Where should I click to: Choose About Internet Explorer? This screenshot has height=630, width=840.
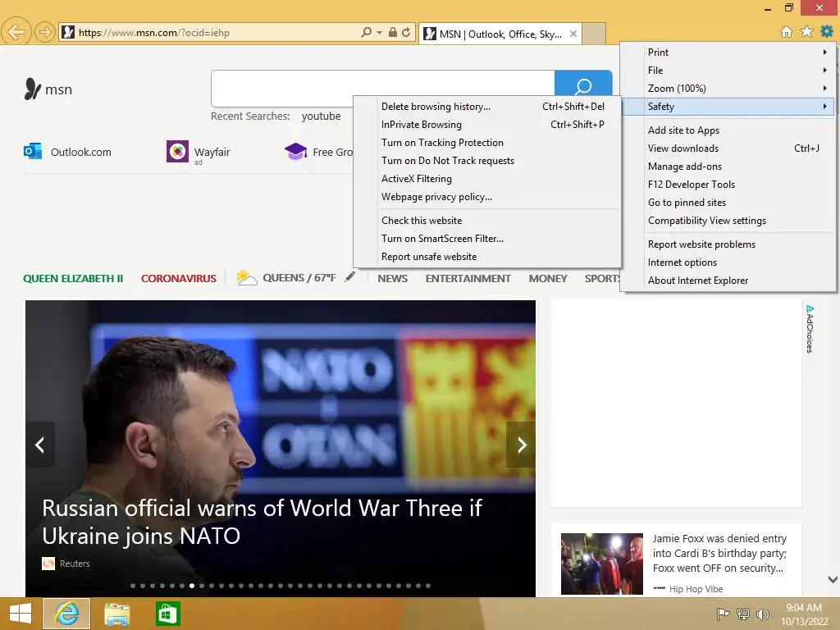coord(728,281)
